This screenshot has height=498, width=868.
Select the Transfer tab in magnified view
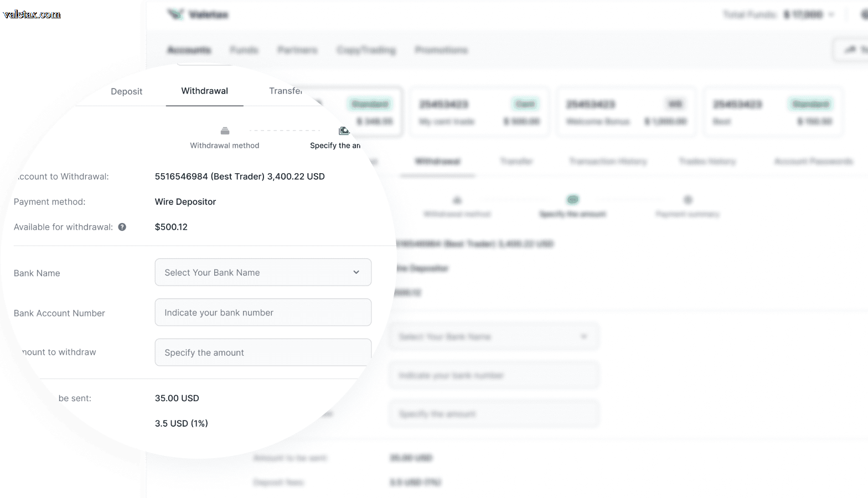(286, 91)
